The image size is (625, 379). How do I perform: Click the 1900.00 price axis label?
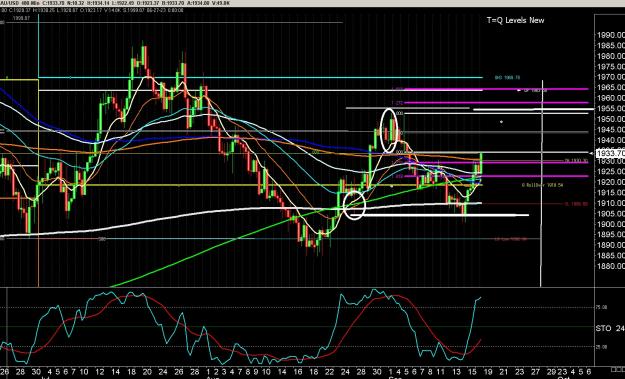[x=611, y=224]
